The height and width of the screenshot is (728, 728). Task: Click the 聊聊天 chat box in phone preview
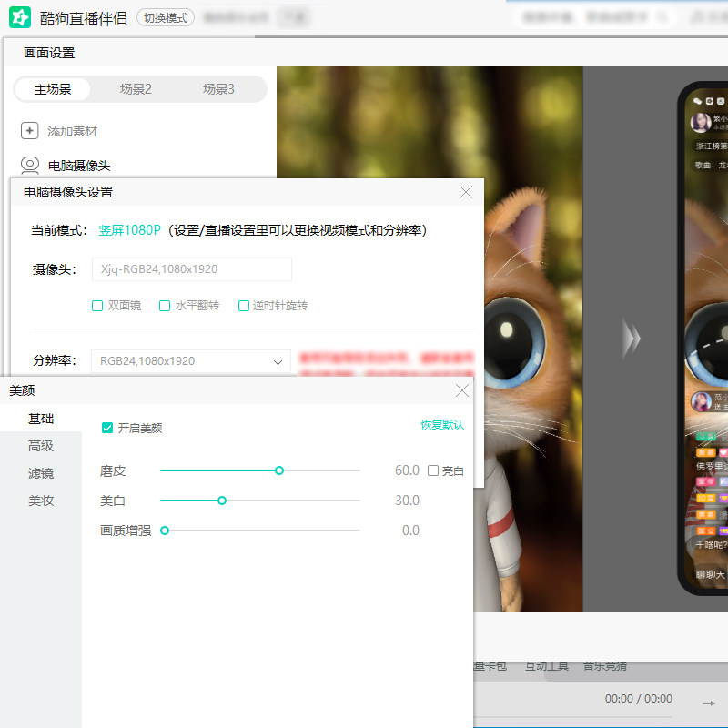[711, 574]
